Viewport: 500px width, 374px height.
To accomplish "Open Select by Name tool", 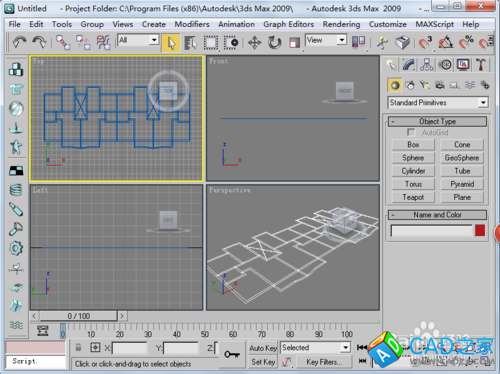I will click(x=191, y=43).
